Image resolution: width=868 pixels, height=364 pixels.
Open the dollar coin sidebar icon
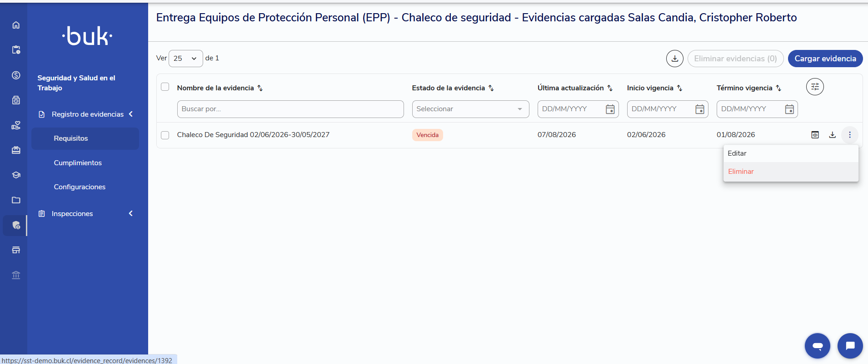tap(16, 75)
